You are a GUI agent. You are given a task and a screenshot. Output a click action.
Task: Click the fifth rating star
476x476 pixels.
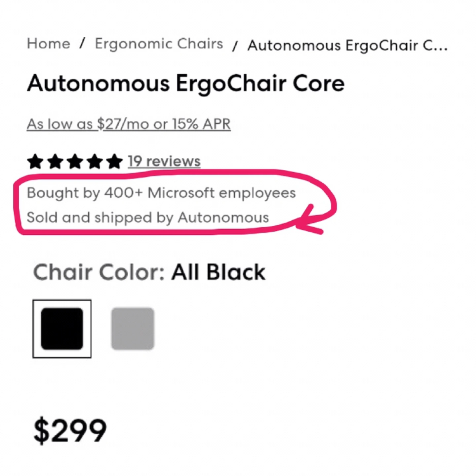pos(115,162)
